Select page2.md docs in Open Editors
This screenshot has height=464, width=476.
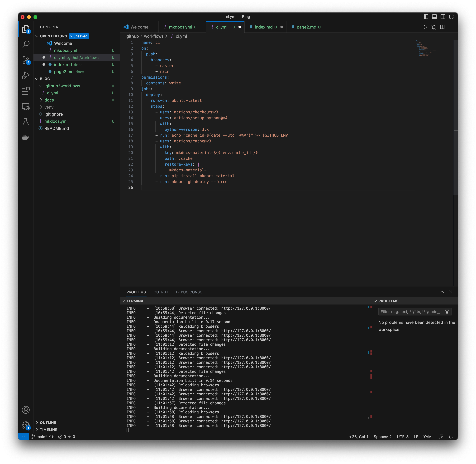point(76,72)
